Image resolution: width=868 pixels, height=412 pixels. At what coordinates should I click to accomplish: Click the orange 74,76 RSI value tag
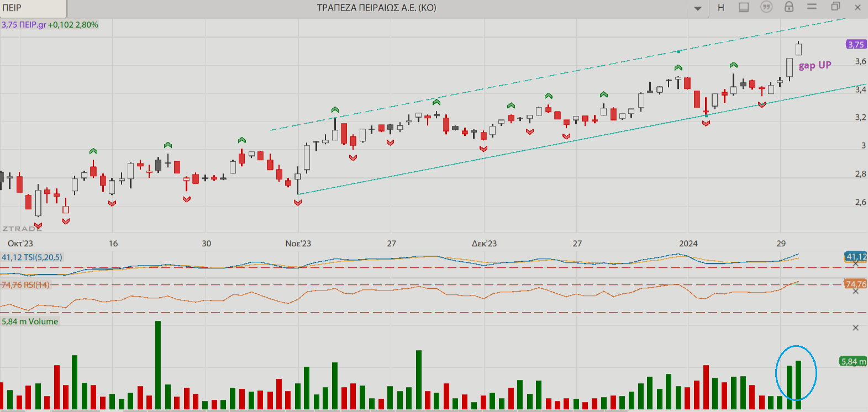[x=856, y=284]
